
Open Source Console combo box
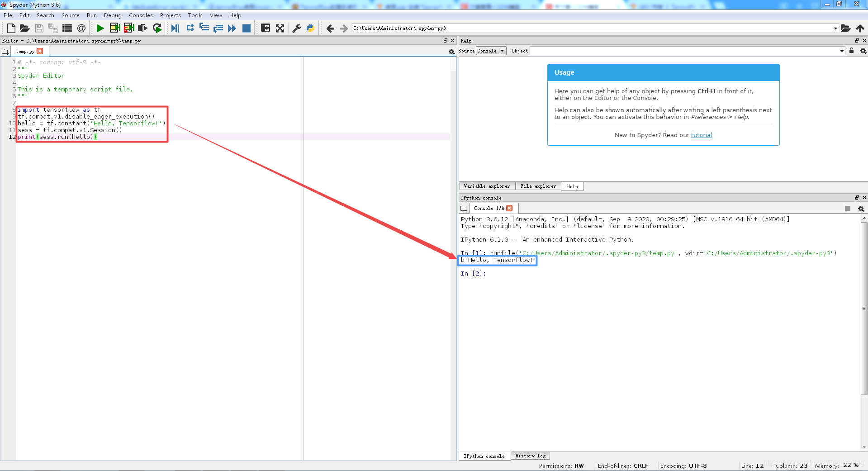[x=491, y=51]
